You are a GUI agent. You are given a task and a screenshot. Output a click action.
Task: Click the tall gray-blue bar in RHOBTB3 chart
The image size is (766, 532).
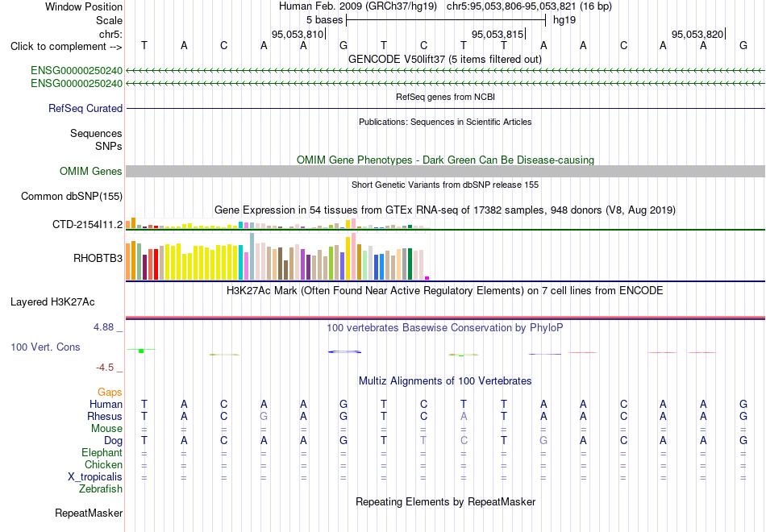click(252, 256)
